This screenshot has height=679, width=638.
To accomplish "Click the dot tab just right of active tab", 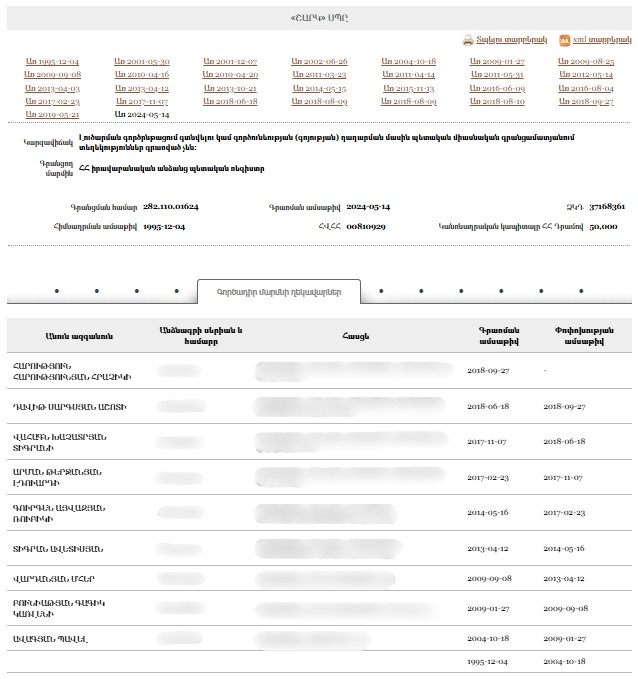I will (x=380, y=292).
